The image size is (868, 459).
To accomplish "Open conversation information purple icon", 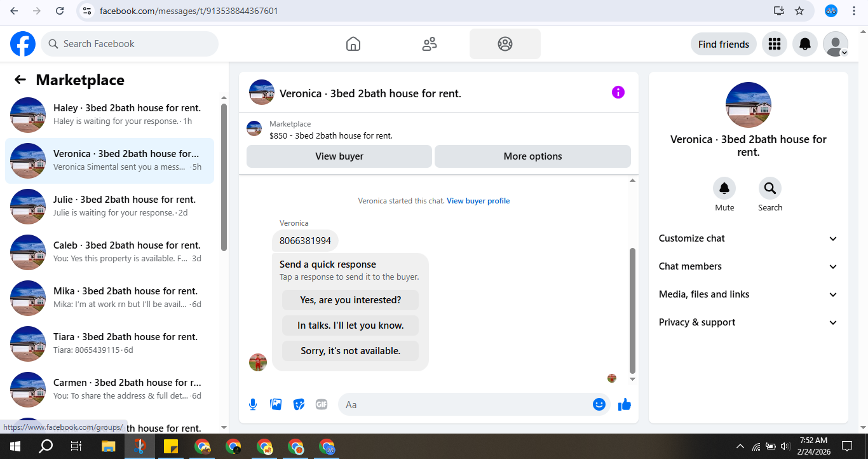I will point(618,92).
